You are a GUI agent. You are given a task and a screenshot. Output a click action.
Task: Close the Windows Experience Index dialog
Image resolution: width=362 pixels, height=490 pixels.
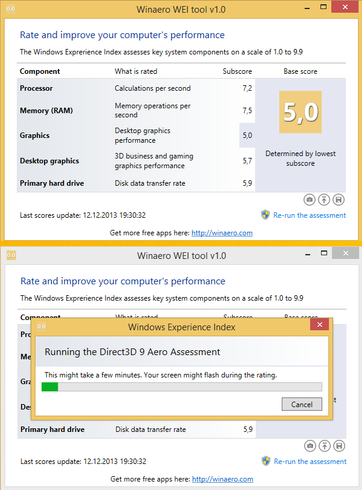(x=319, y=324)
